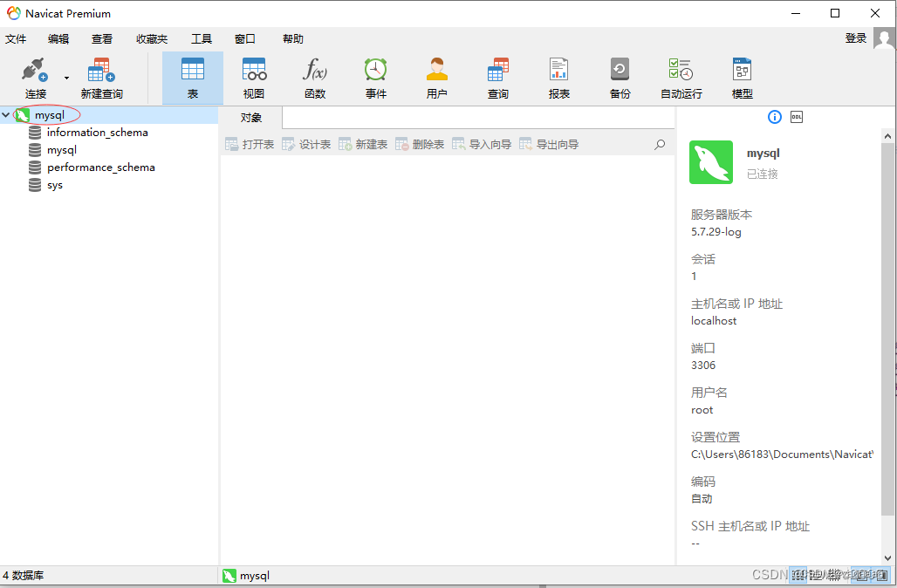Switch to the 对象 tab
This screenshot has height=588, width=897.
pyautogui.click(x=251, y=118)
